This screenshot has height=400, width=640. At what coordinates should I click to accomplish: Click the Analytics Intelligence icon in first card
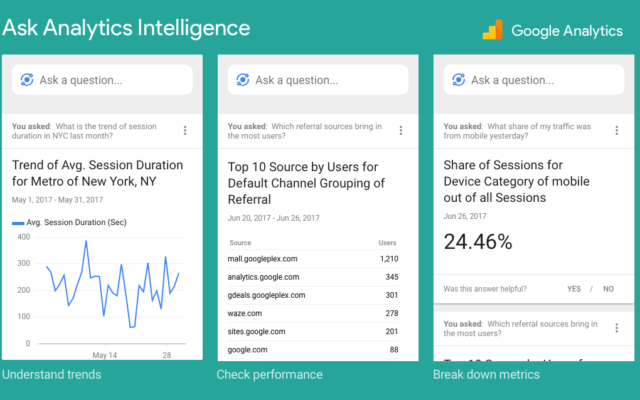pos(27,80)
